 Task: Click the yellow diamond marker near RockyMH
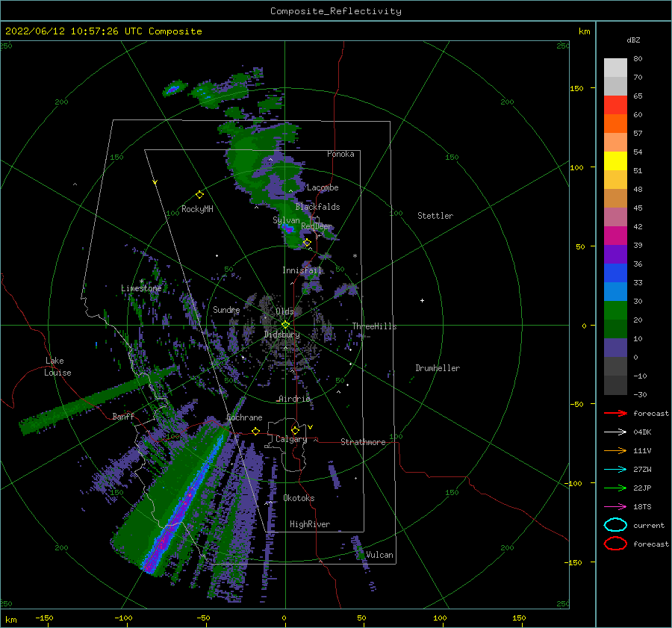coord(199,195)
